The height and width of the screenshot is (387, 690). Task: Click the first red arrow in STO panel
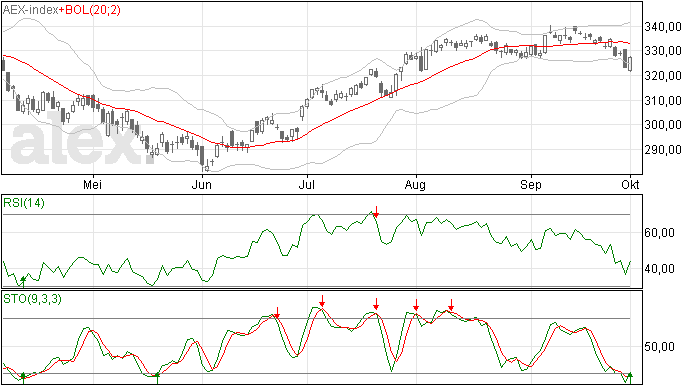pyautogui.click(x=277, y=312)
